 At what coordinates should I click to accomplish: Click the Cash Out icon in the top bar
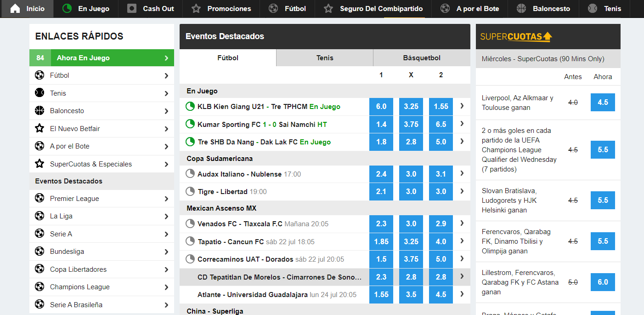click(x=132, y=8)
